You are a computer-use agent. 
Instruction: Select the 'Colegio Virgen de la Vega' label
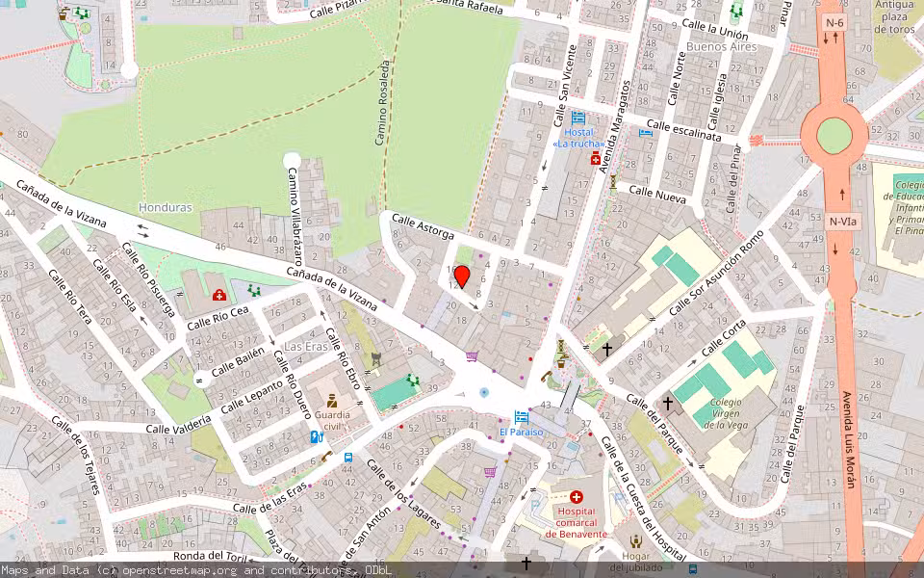(x=726, y=413)
